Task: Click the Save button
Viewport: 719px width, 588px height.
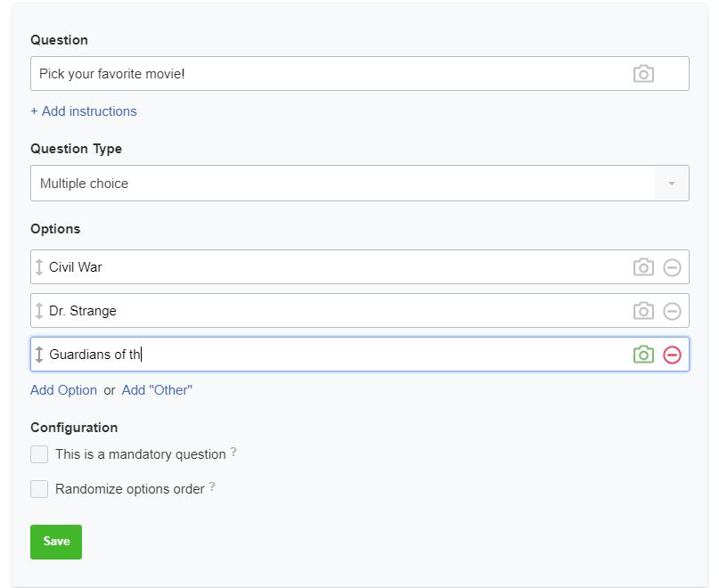Action: pos(56,542)
